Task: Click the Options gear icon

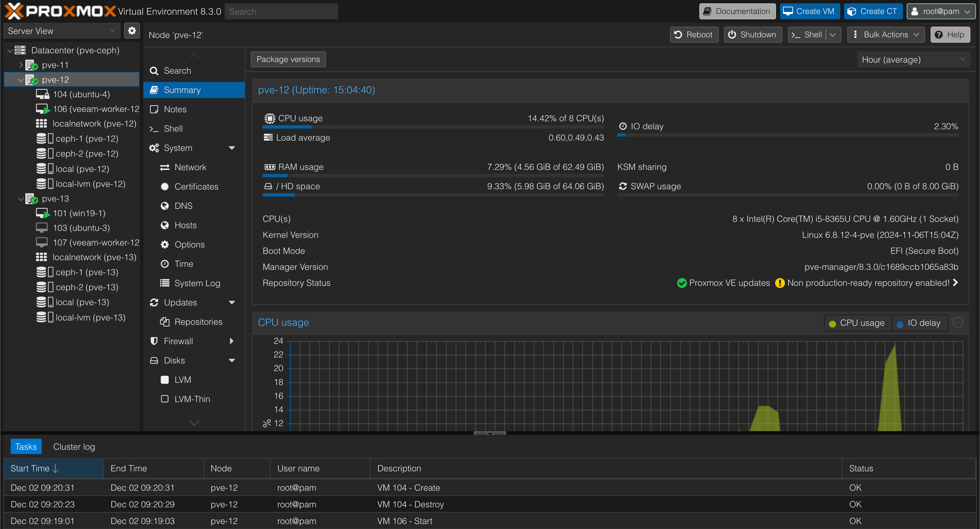Action: pyautogui.click(x=165, y=245)
